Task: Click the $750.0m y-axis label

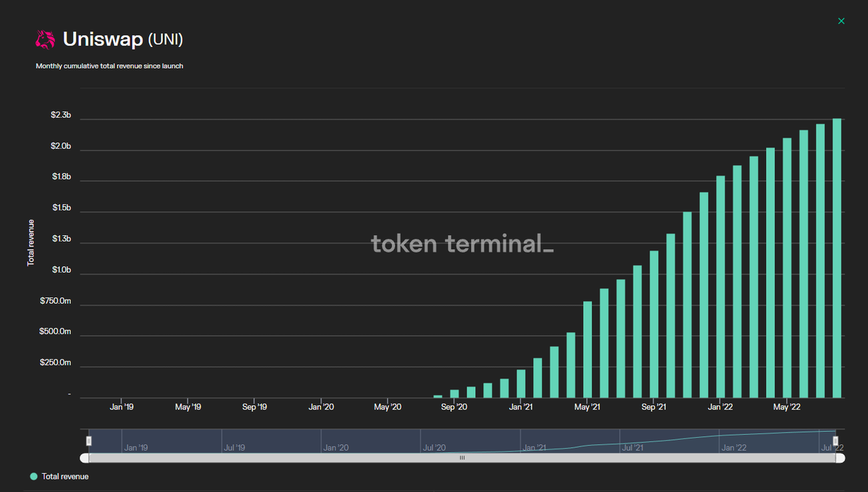Action: [x=56, y=301]
